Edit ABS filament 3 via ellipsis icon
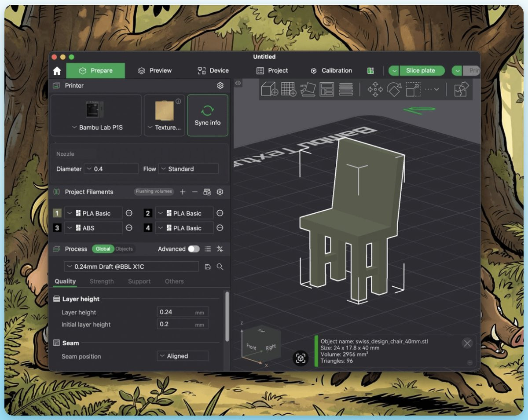528x420 pixels. 129,228
